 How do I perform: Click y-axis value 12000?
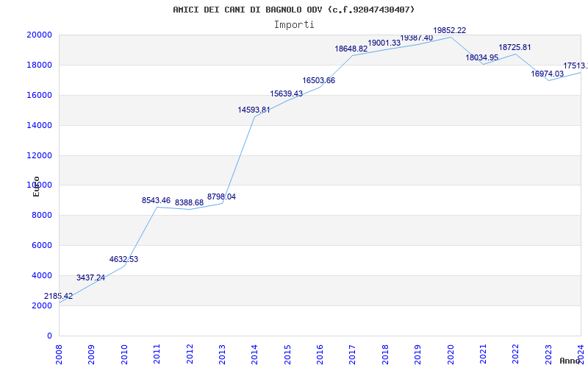point(39,155)
